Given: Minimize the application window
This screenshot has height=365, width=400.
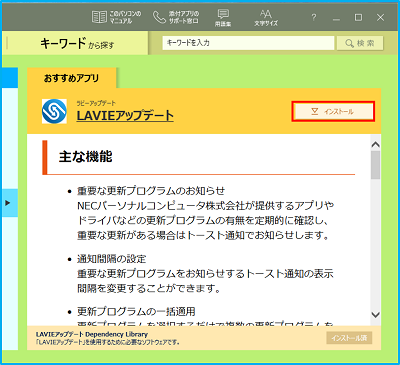Looking at the screenshot, I should [x=336, y=18].
